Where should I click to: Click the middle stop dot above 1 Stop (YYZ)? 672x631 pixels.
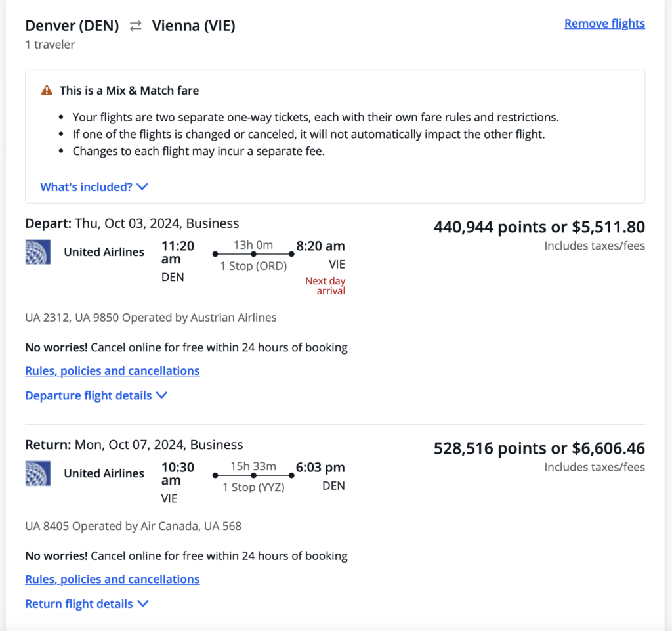[253, 475]
